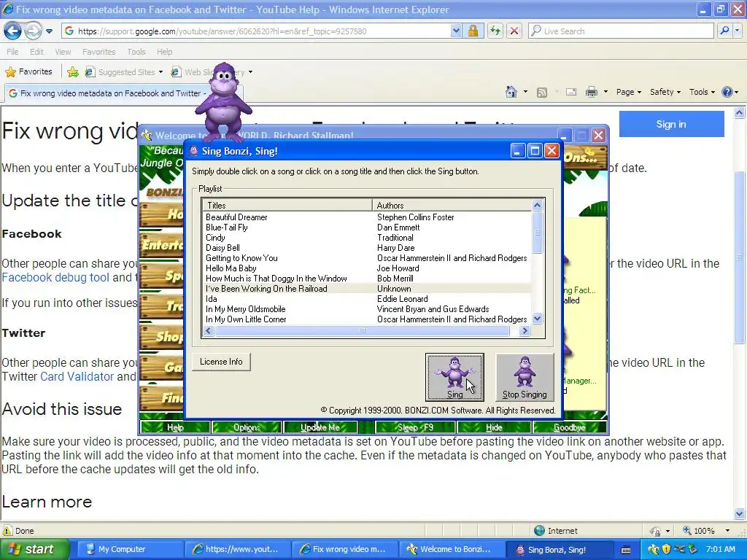Click the security lock icon
Screen dimensions: 747x560
(x=473, y=31)
